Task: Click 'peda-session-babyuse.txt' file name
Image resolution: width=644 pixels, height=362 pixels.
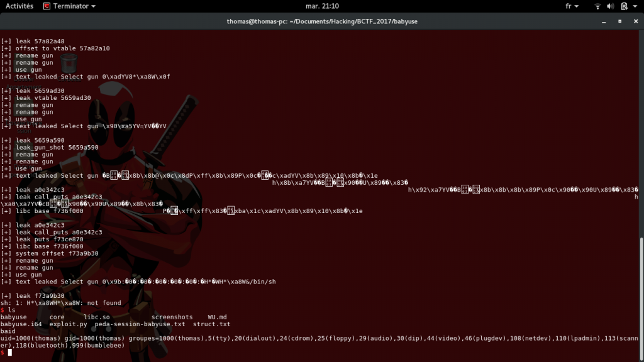Action: tap(140, 324)
